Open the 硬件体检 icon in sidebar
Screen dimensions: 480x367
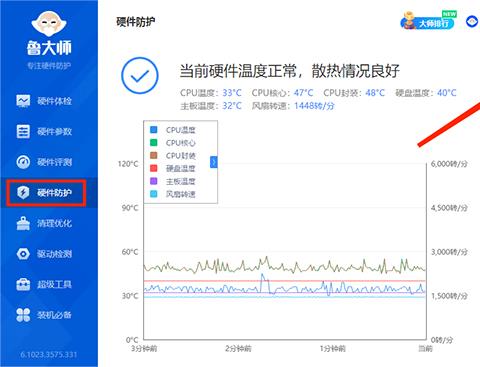[x=23, y=101]
